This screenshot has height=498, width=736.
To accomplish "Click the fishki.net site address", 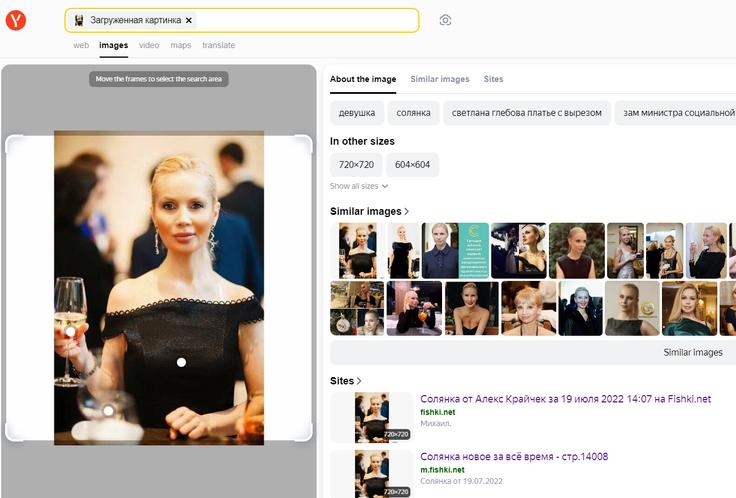I will point(437,412).
